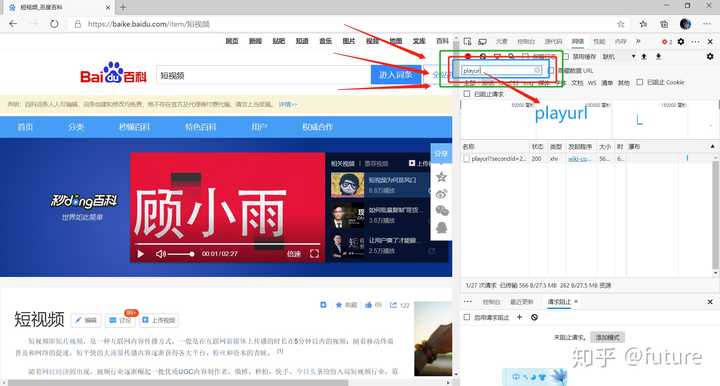Open the network throttling dropdown

pos(619,56)
